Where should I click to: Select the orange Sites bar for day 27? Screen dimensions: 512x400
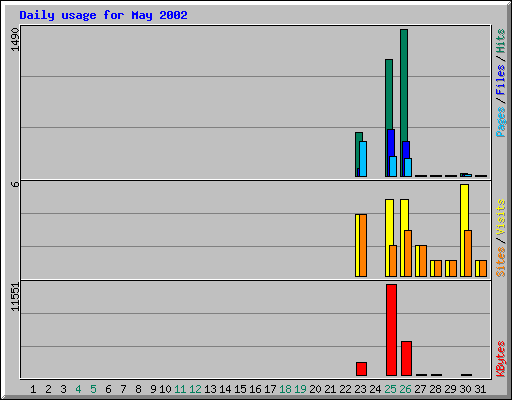click(423, 261)
